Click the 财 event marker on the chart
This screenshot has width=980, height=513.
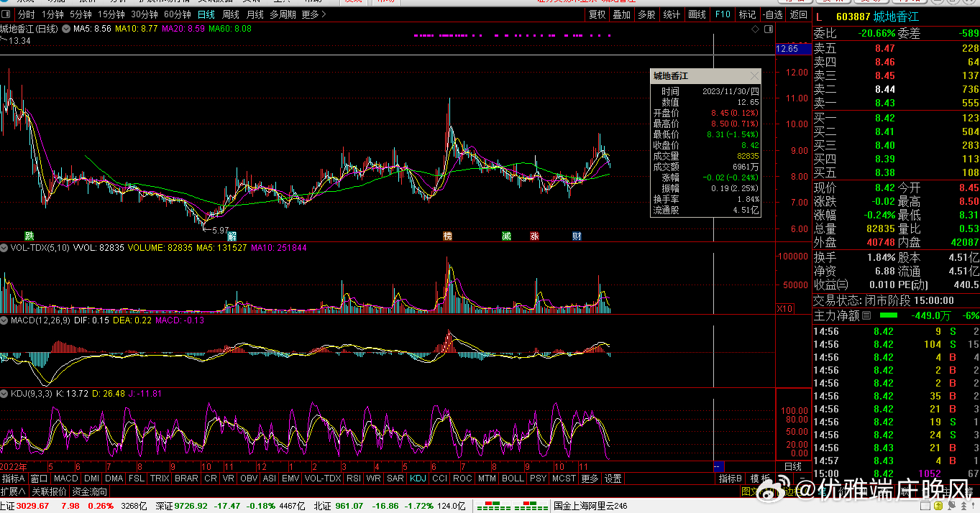[577, 236]
